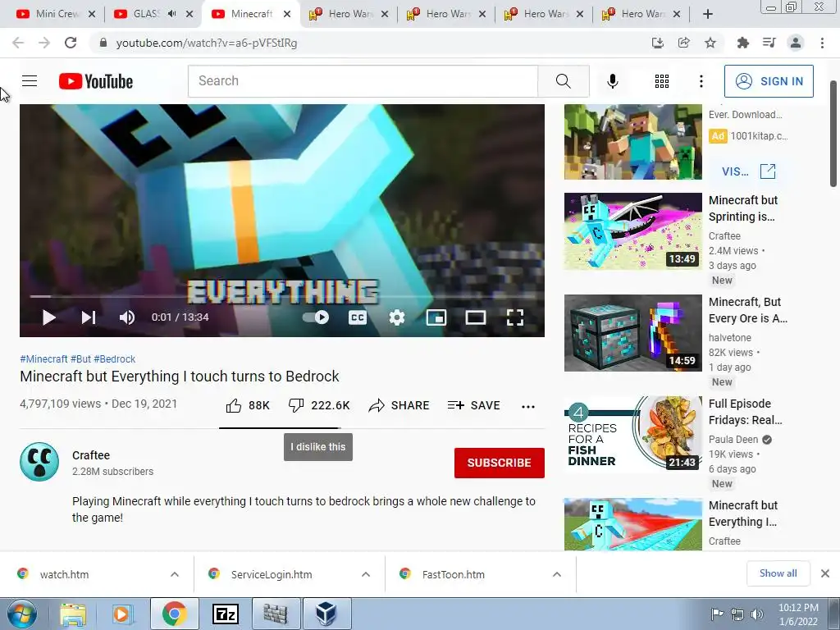Open YouTube settings three-dot menu

(x=701, y=81)
